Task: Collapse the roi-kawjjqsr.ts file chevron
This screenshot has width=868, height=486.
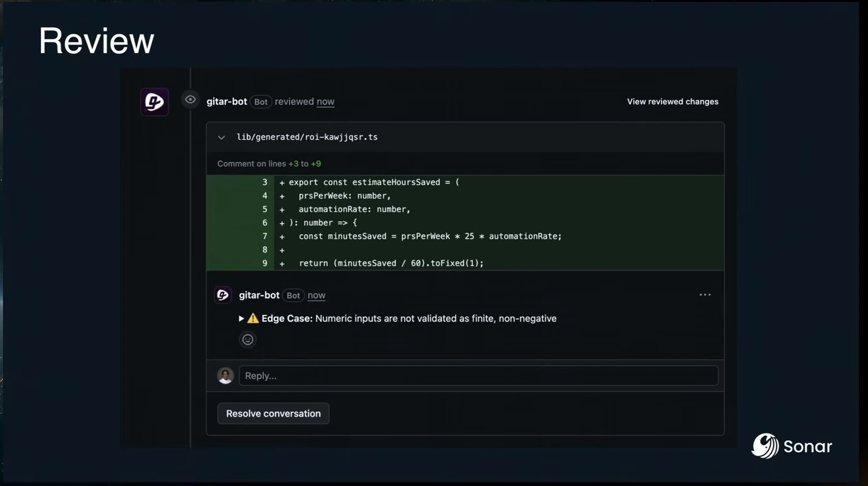Action: (x=222, y=137)
